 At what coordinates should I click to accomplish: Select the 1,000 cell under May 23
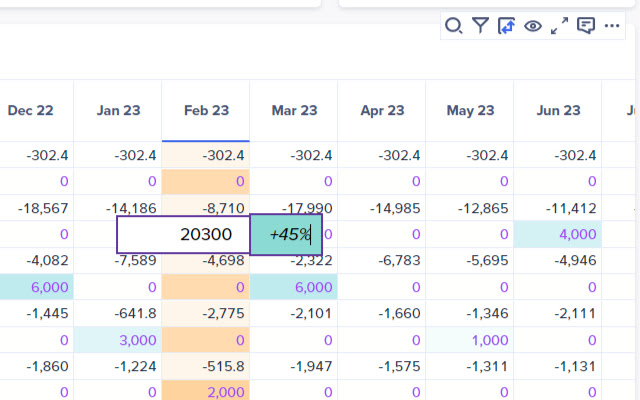click(x=470, y=339)
